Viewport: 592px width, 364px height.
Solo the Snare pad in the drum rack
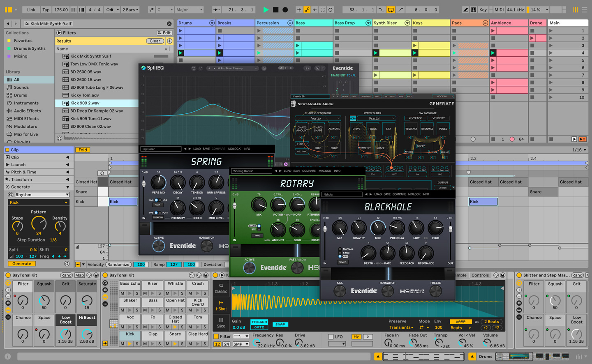[x=182, y=344]
